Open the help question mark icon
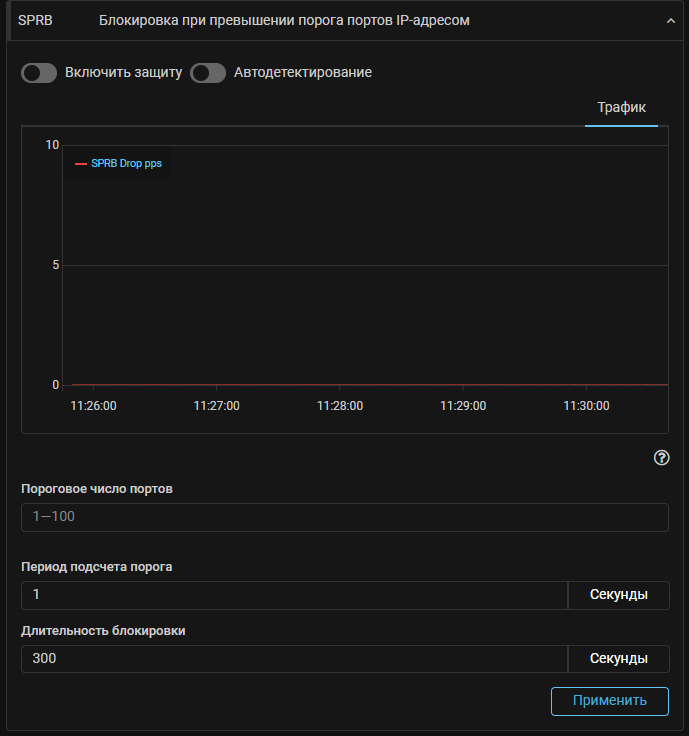Image resolution: width=689 pixels, height=736 pixels. [661, 458]
